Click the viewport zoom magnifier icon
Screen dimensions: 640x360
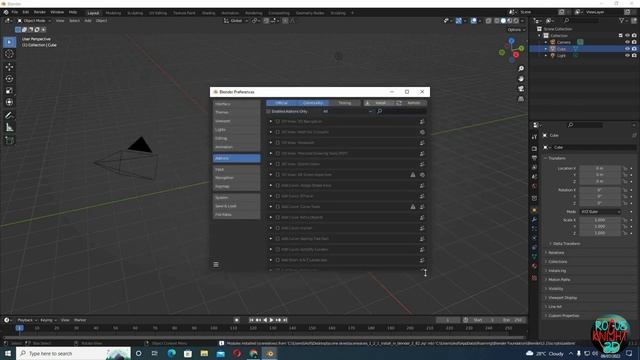coord(521,69)
